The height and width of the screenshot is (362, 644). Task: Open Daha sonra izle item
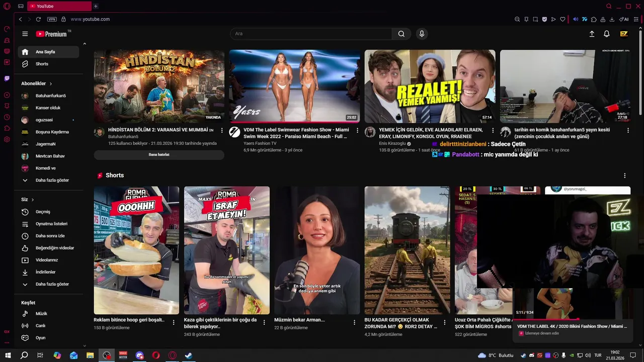click(48, 236)
